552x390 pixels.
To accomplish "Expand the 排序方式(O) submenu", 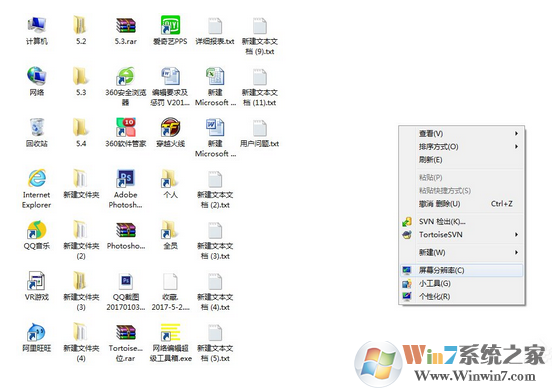I will [462, 146].
